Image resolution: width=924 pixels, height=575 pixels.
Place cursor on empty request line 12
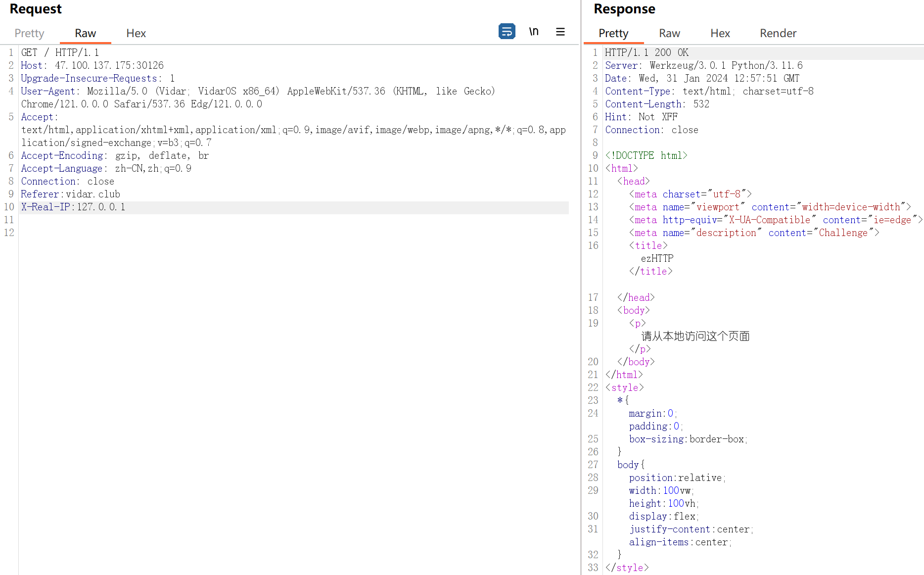click(148, 233)
